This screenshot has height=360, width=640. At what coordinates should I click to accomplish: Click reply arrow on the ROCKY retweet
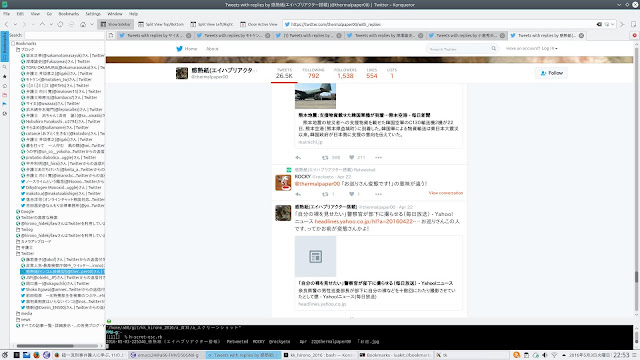pyautogui.click(x=298, y=194)
